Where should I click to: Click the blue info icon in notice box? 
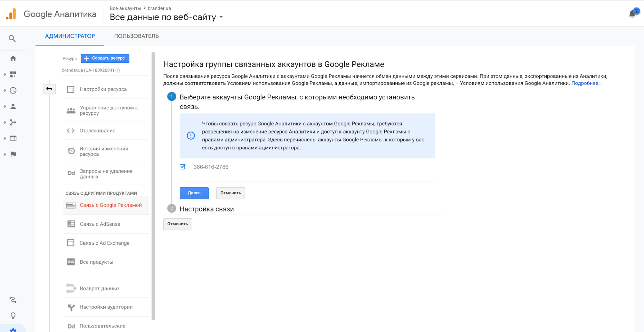click(x=191, y=136)
